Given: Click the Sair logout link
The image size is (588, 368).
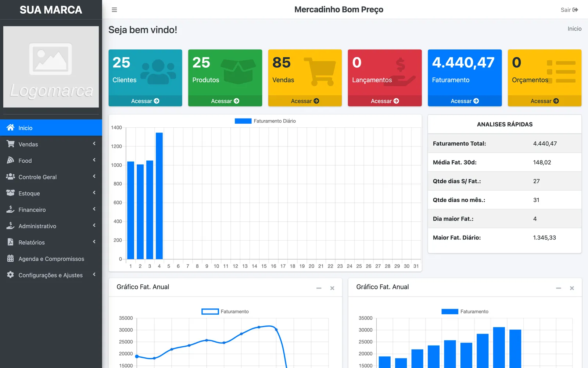Looking at the screenshot, I should pos(569,10).
